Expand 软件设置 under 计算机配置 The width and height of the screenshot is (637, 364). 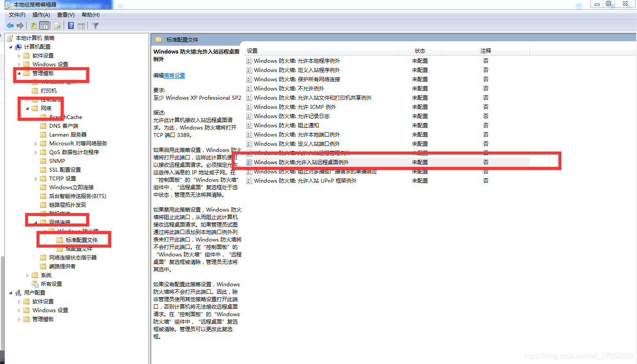pos(19,55)
